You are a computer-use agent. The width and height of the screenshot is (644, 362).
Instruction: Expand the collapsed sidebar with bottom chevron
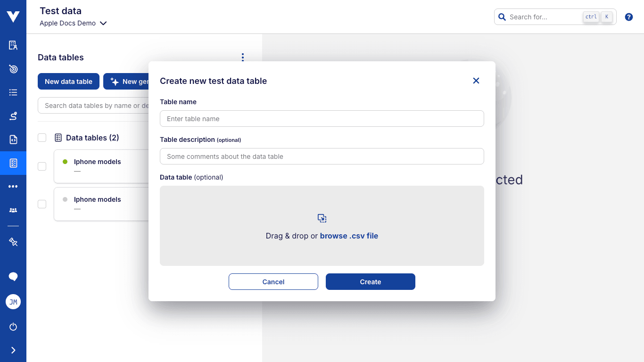13,350
